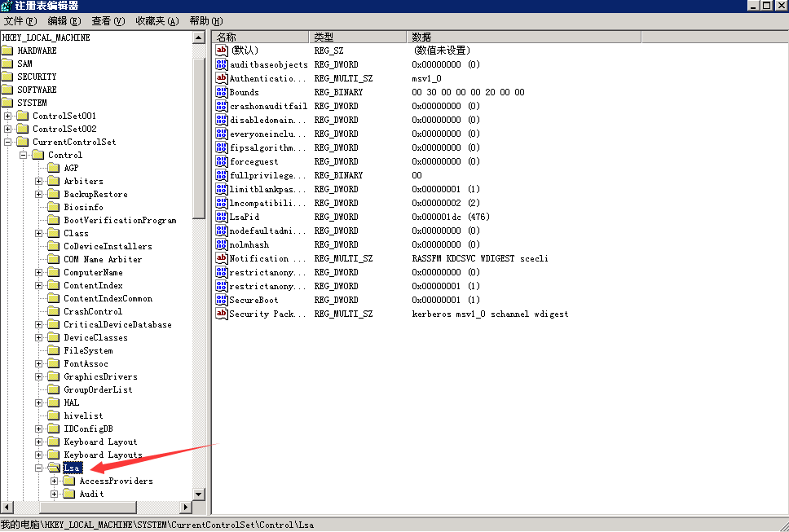Click the forceguest value icon
789x532 pixels.
click(x=222, y=161)
